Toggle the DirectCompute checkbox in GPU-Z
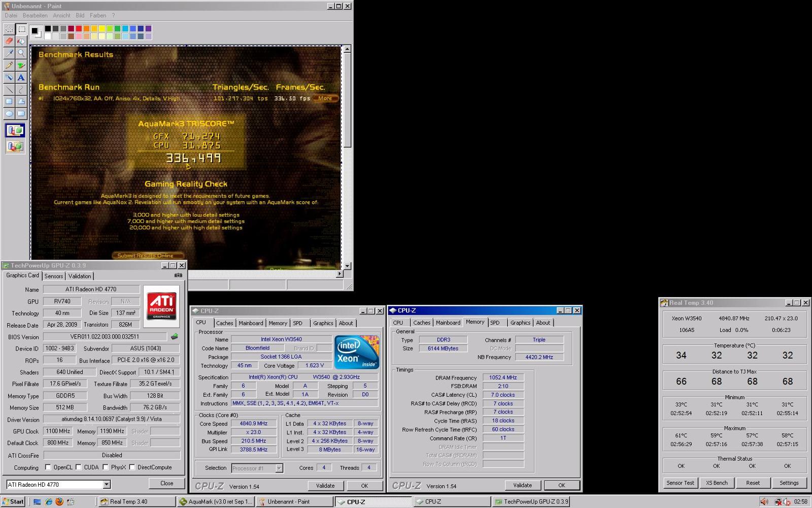Viewport: 812px width, 508px height. coord(132,467)
